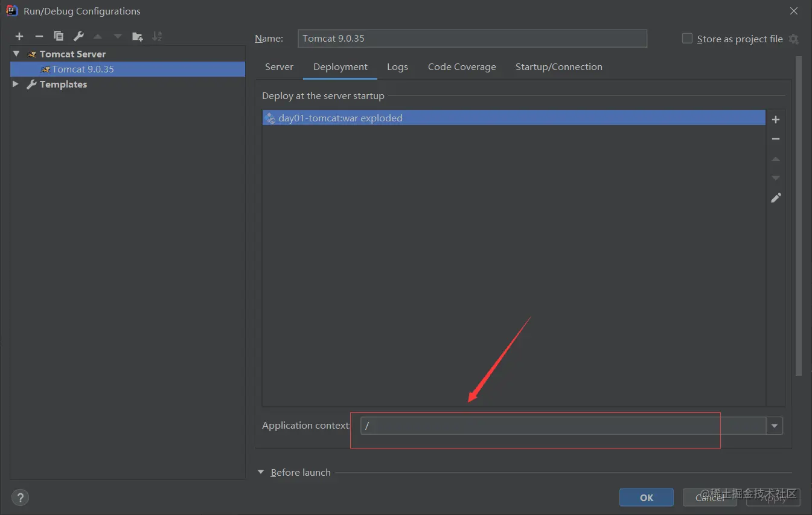Close the Run/Debug Configurations dialog
The height and width of the screenshot is (515, 812).
(x=793, y=11)
